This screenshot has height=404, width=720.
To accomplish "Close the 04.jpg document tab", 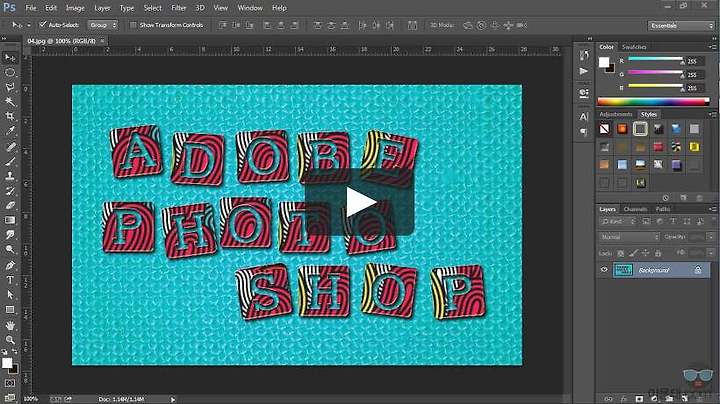I will (x=102, y=41).
